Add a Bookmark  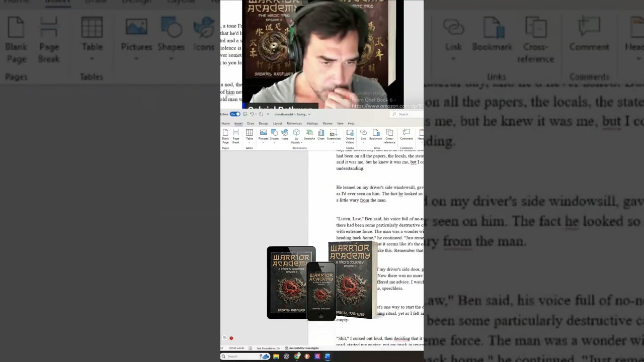pos(375,134)
